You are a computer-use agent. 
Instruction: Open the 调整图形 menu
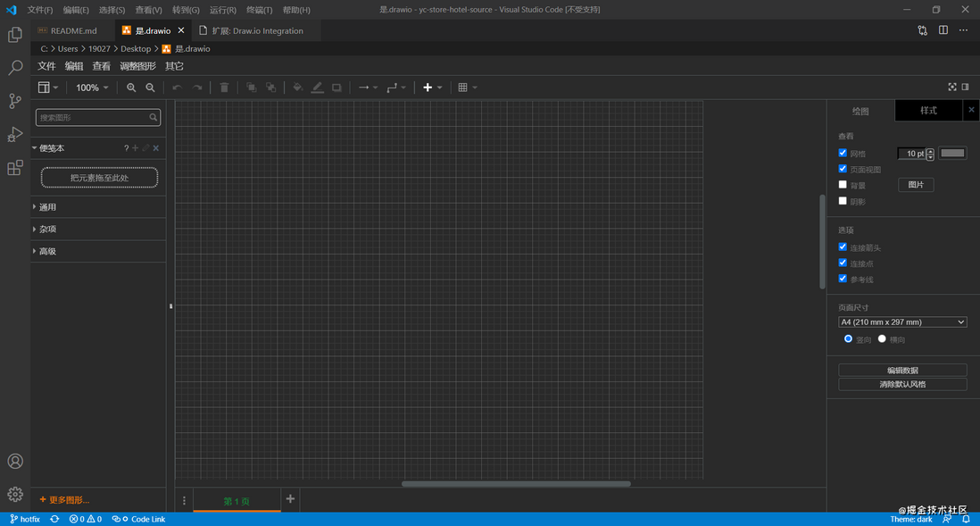137,66
